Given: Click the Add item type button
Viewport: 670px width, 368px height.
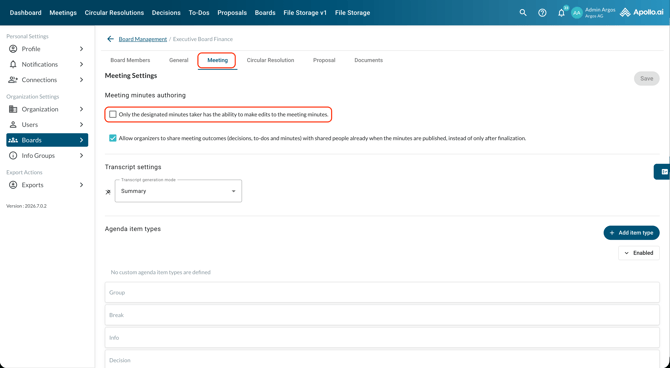Looking at the screenshot, I should coord(631,233).
